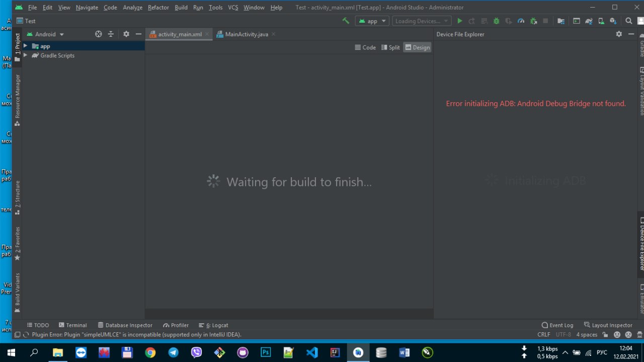The image size is (644, 362).
Task: Click the Apply Changes and Restart Activity icon
Action: pos(471,21)
